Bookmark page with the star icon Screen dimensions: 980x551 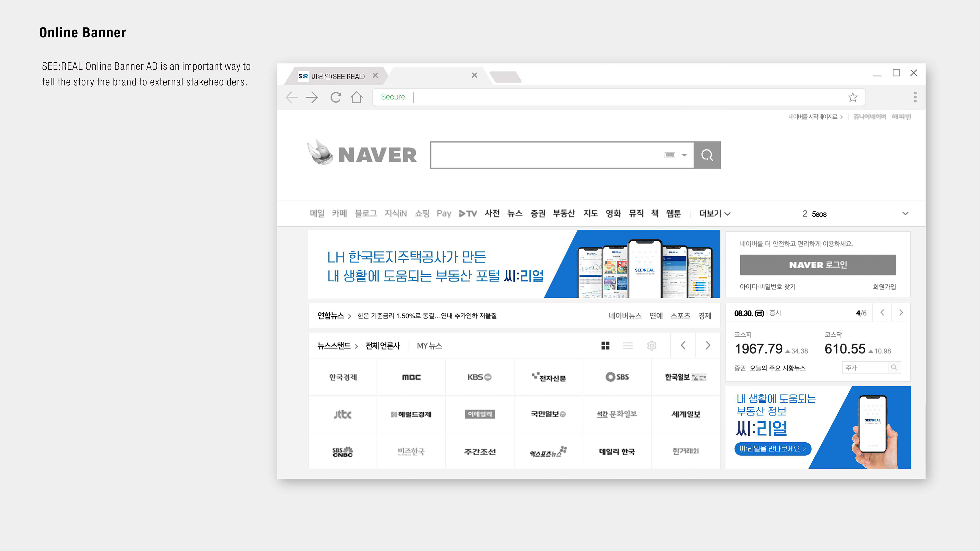853,97
